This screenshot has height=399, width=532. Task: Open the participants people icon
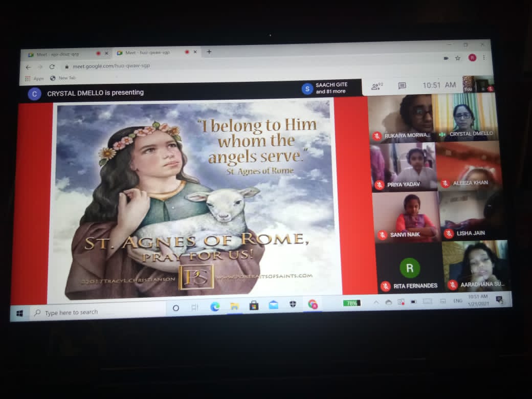[x=376, y=86]
